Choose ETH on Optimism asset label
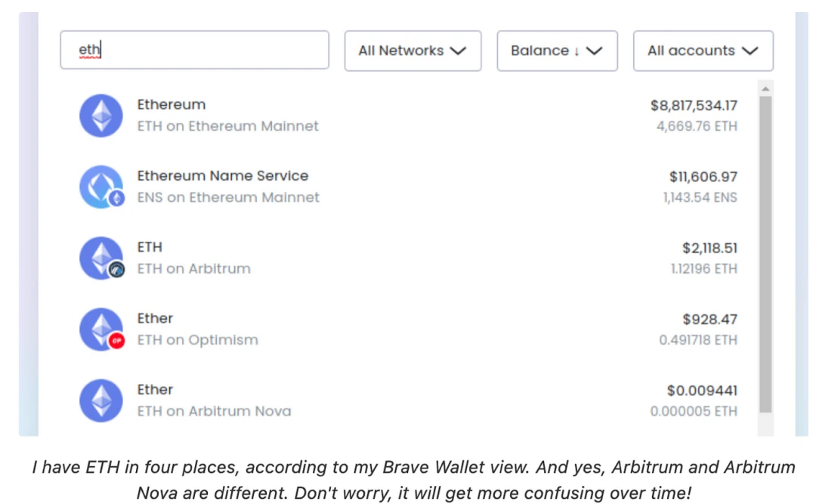Viewport: 816px width, 504px height. click(x=197, y=340)
